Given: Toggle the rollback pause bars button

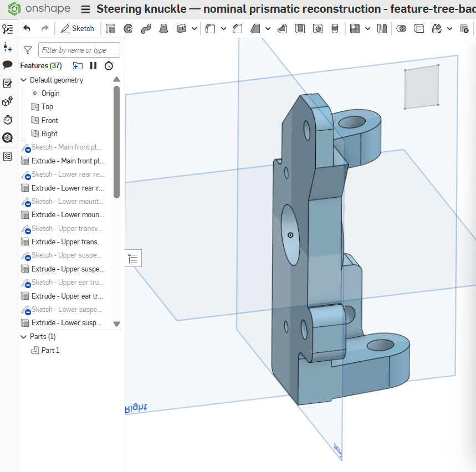Looking at the screenshot, I should (93, 65).
